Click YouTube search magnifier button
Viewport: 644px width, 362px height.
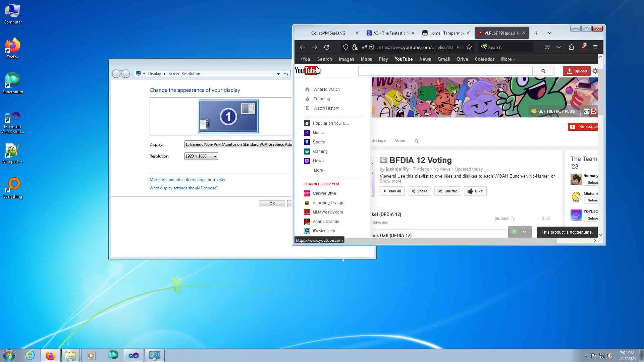[x=543, y=71]
